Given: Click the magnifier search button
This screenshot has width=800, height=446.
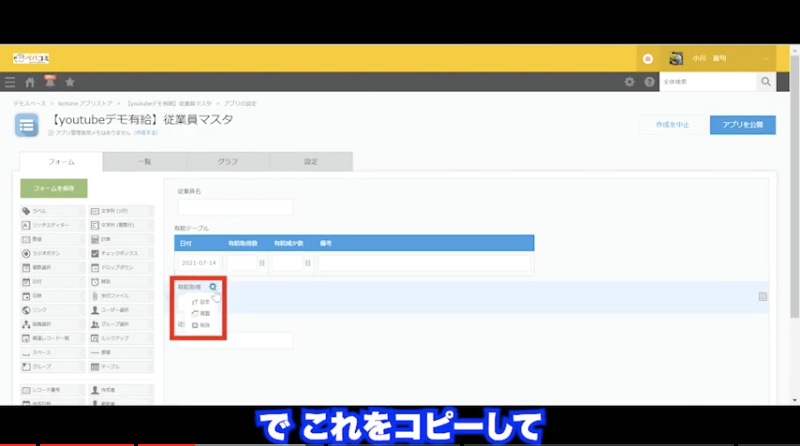Looking at the screenshot, I should click(766, 82).
